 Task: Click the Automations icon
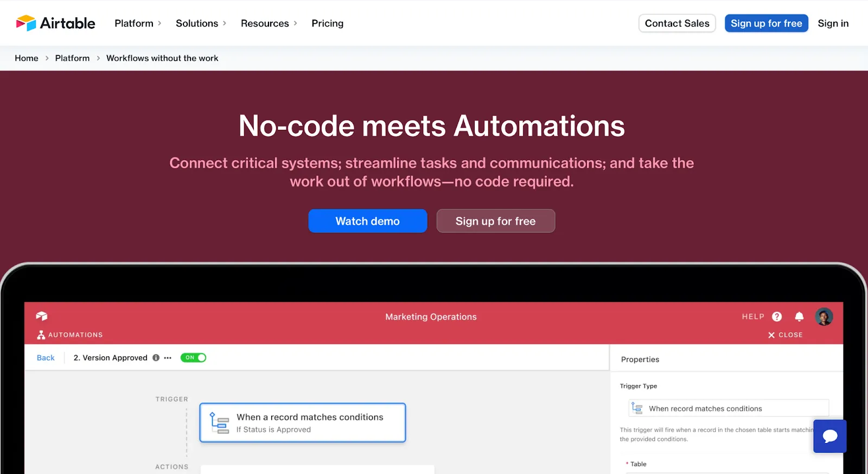point(41,335)
